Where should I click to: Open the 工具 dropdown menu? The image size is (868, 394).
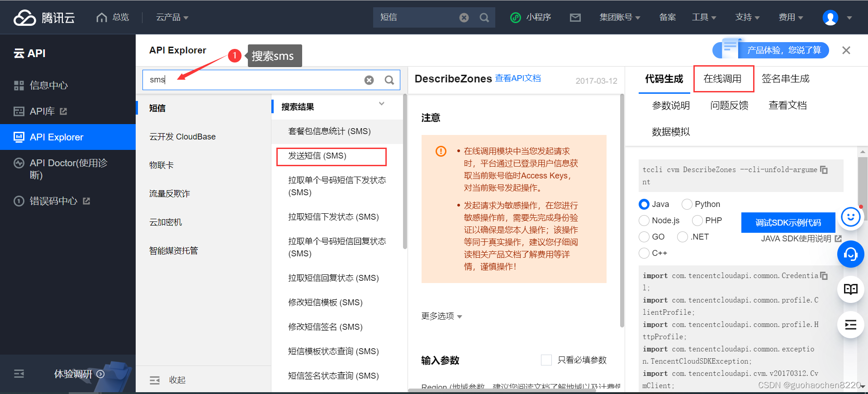pos(704,17)
